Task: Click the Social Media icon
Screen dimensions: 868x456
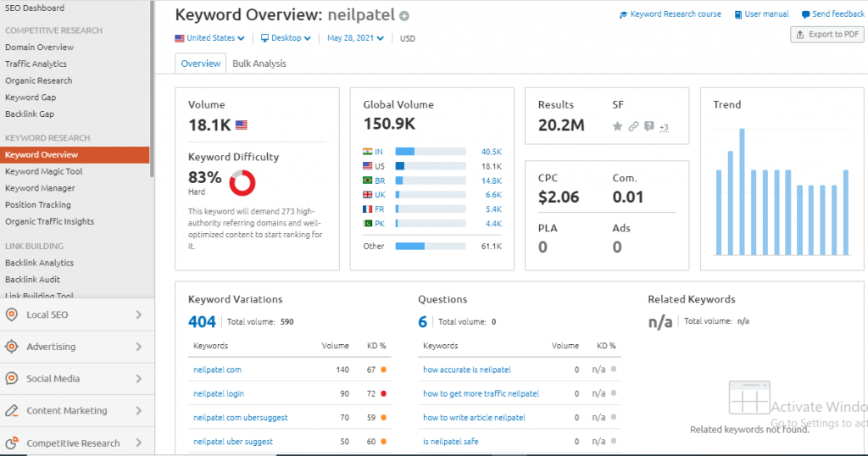Action: 12,379
